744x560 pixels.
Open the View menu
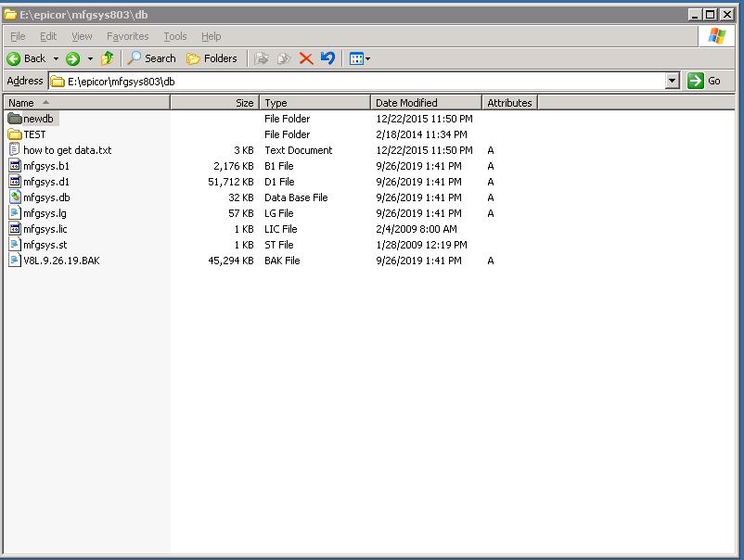[x=82, y=36]
